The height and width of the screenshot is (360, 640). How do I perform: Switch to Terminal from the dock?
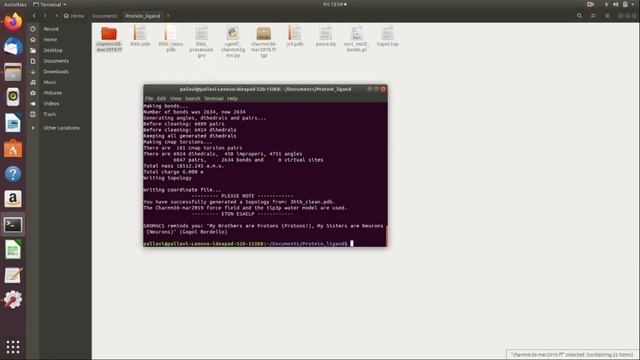pos(13,224)
